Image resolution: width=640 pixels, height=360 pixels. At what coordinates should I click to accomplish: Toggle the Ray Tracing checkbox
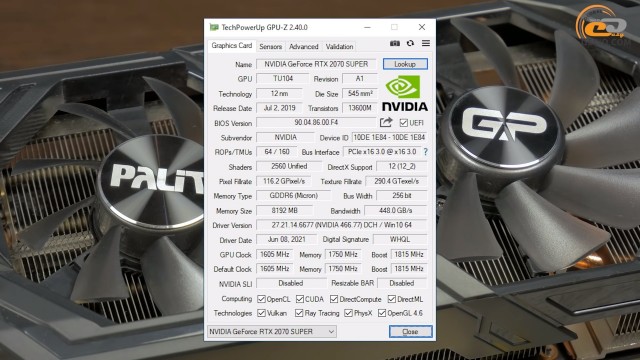299,313
